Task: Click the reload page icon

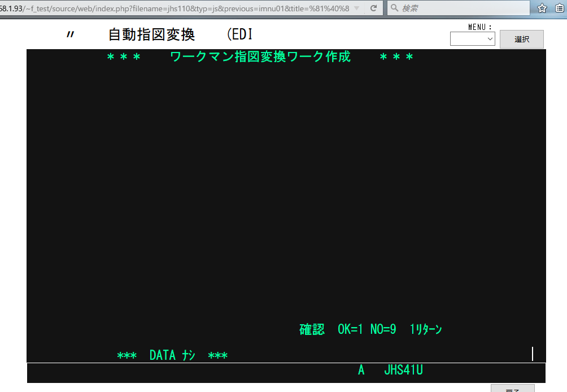Action: (373, 8)
